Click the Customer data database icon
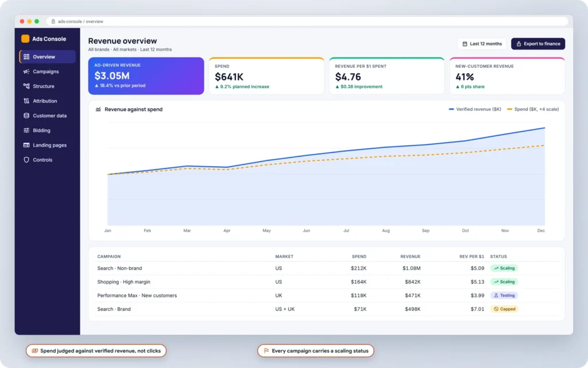Viewport: 588px width, 368px height. 26,116
